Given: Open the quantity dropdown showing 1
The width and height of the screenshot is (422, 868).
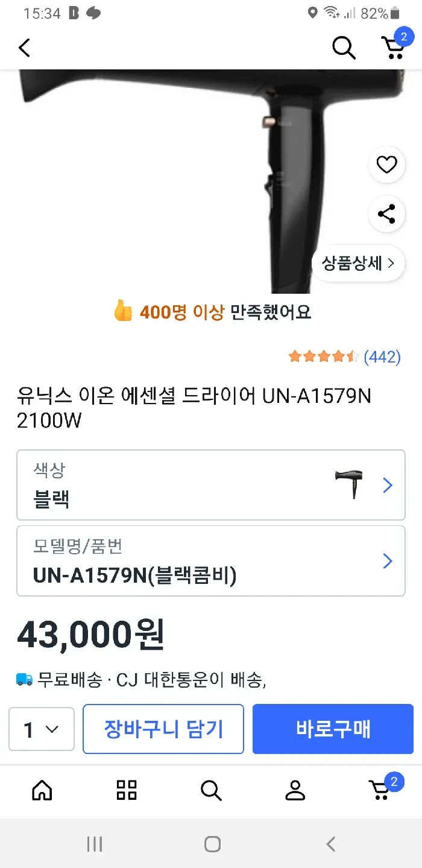Looking at the screenshot, I should [42, 730].
